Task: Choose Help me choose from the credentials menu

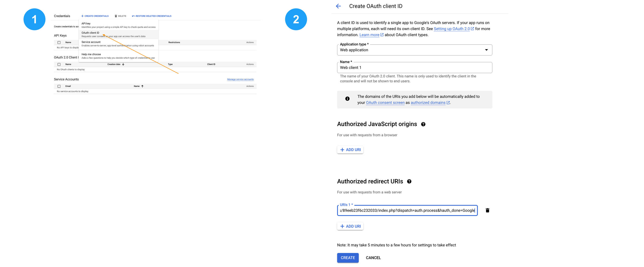Action: [x=118, y=56]
